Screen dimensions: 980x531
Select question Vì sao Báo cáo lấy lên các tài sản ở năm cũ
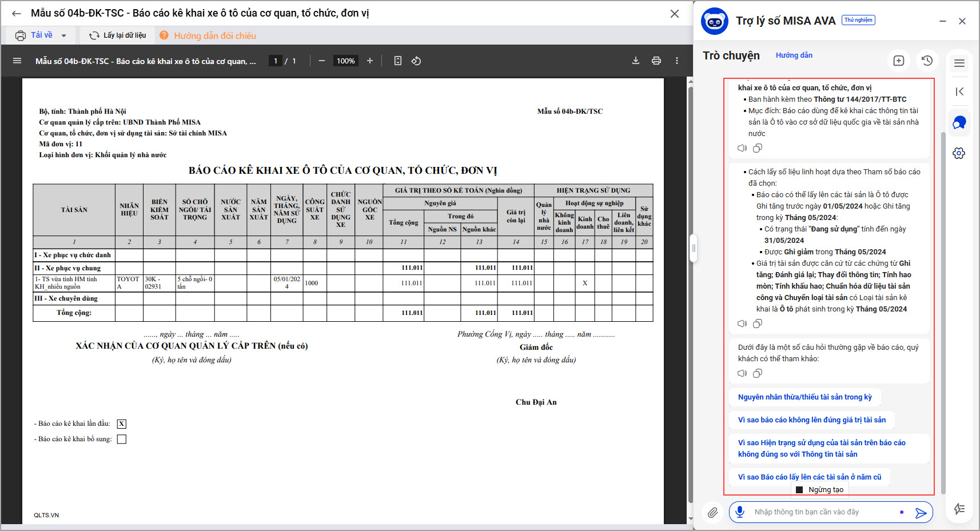tap(810, 477)
